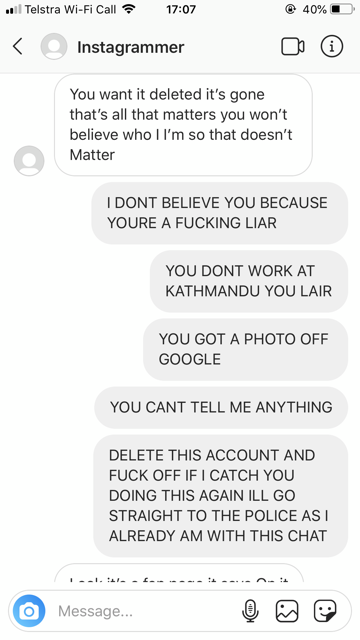Viewport: 360px width, 640px height.
Task: Tap the battery indicator in status bar
Action: pos(342,9)
